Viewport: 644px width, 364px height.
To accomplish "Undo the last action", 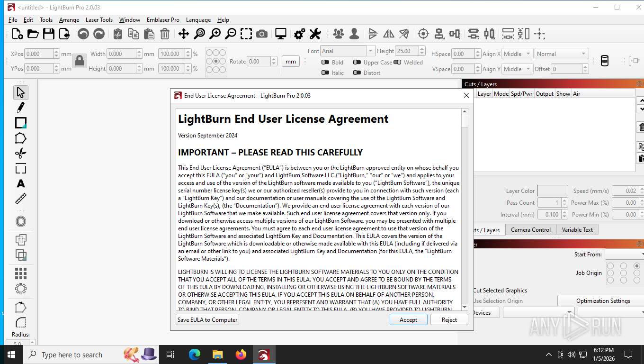I will coord(83,34).
